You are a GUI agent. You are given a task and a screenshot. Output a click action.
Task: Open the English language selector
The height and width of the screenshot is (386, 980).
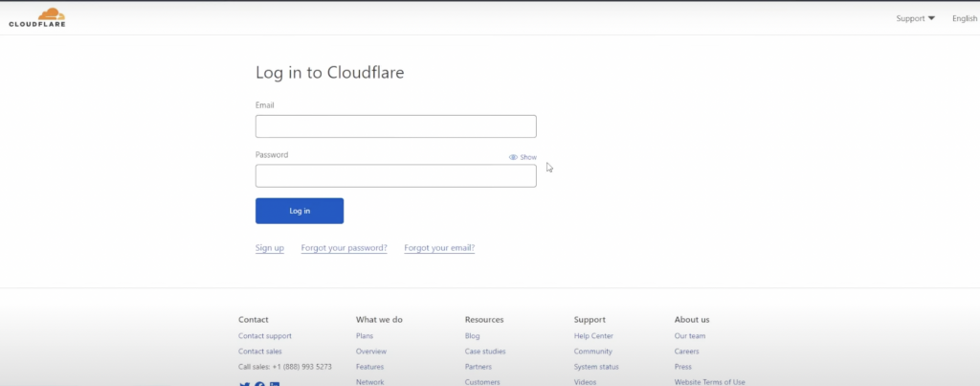click(966, 18)
